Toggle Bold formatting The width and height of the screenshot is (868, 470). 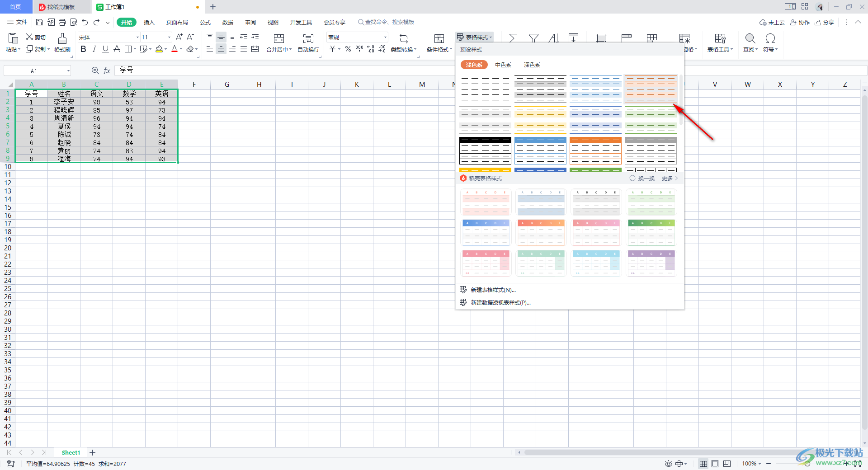pos(83,49)
